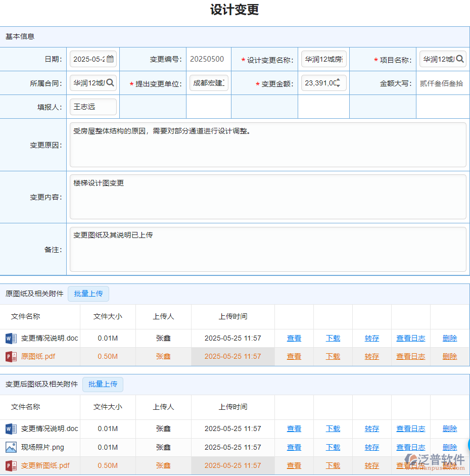Viewport: 470px width, 476px height.
Task: Open 查看日志 for 变更新图纸.pdf
Action: [x=411, y=465]
